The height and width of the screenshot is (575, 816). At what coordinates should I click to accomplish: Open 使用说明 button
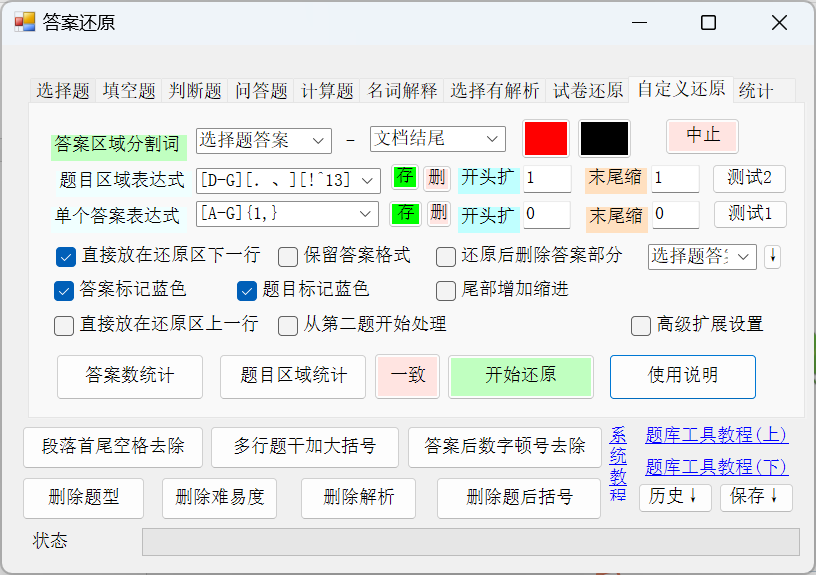click(x=683, y=377)
